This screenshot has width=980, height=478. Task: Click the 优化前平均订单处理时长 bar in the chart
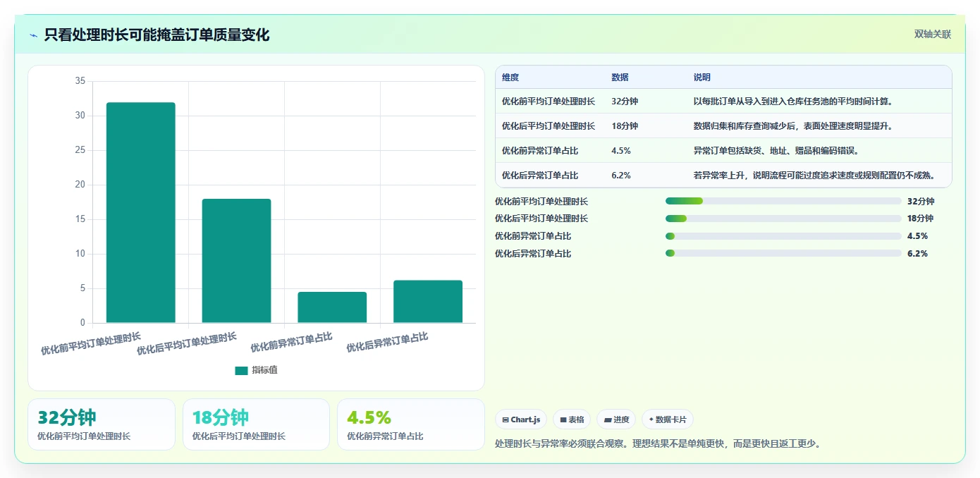point(141,212)
